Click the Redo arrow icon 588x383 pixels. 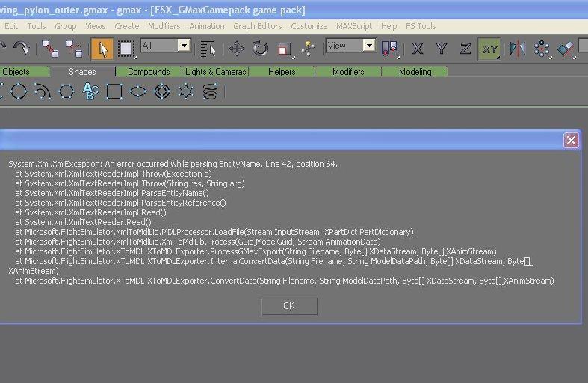tap(22, 49)
